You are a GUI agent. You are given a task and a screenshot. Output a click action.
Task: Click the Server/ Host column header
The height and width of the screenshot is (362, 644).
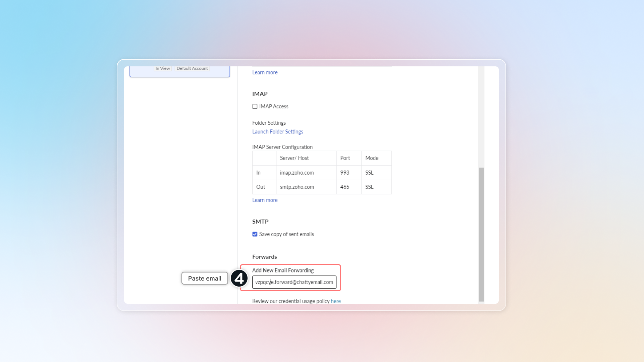[x=294, y=158]
